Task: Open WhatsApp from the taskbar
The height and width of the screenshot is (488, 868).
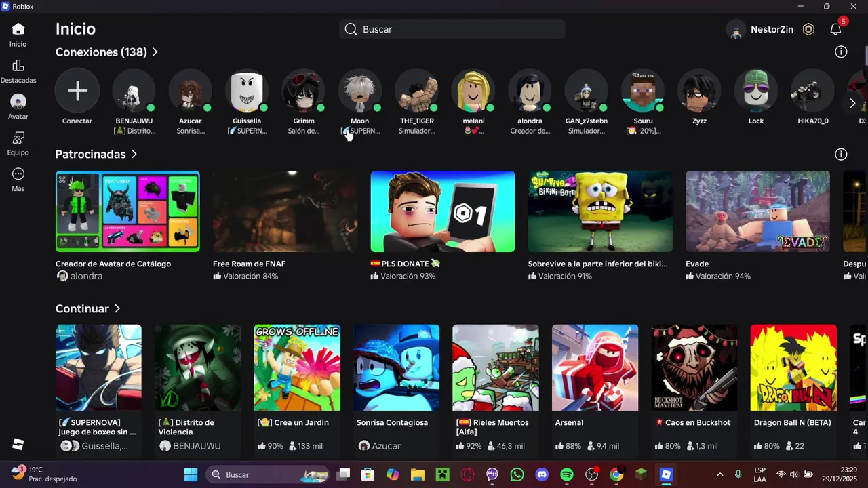Action: pos(517,474)
